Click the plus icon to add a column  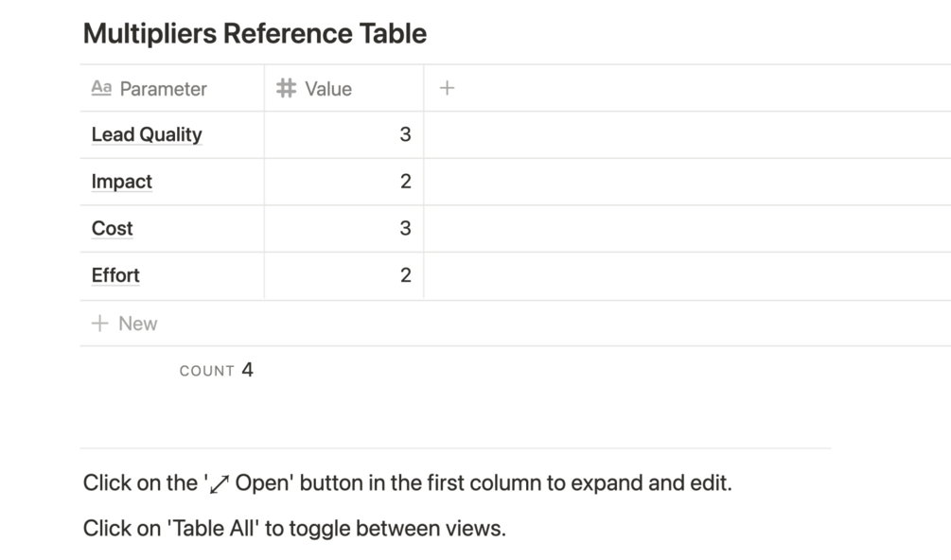coord(447,88)
